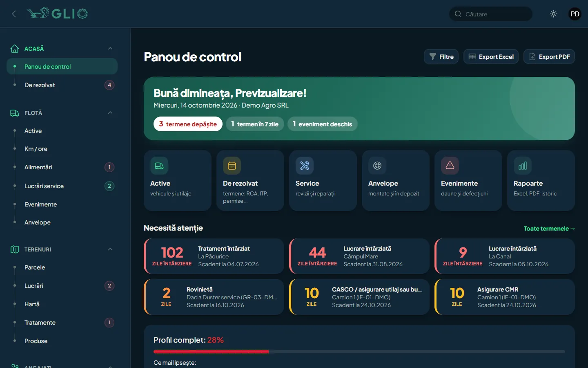
Task: Click the De rezolvat card calendar icon
Action: [232, 166]
